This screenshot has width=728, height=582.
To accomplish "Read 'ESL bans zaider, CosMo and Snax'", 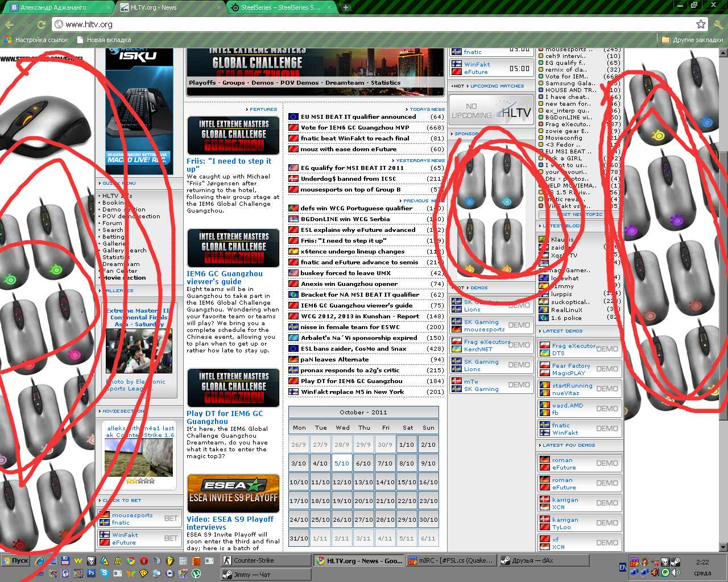I will pyautogui.click(x=354, y=349).
